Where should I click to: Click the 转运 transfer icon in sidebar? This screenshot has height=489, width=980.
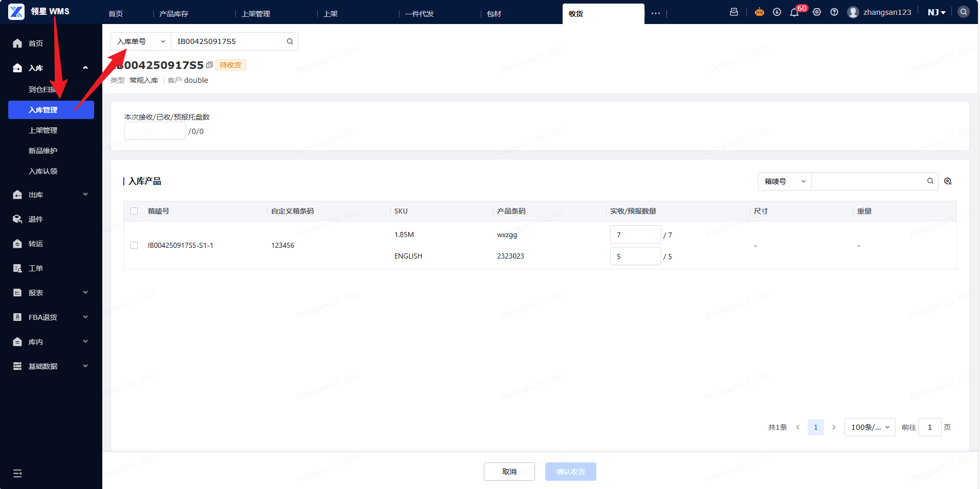coord(17,244)
